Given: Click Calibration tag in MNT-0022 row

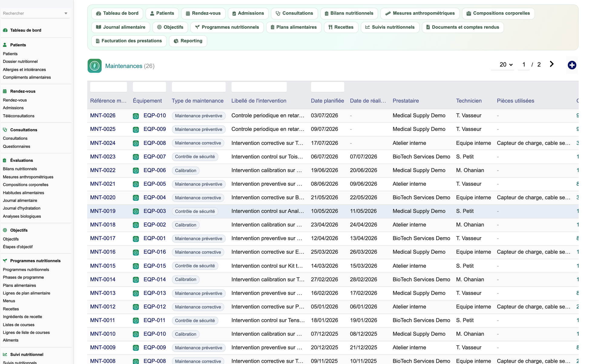Looking at the screenshot, I should 186,171.
